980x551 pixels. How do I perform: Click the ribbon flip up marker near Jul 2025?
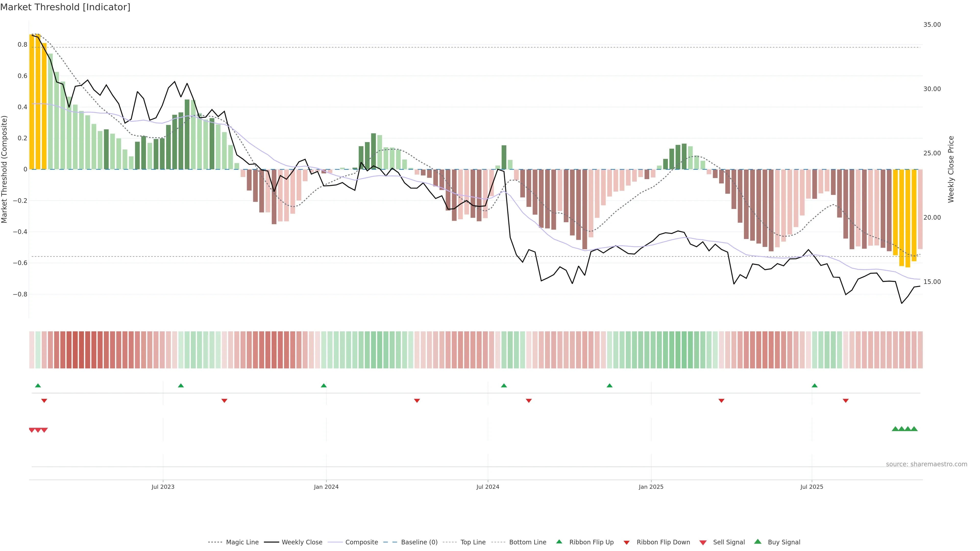point(815,386)
